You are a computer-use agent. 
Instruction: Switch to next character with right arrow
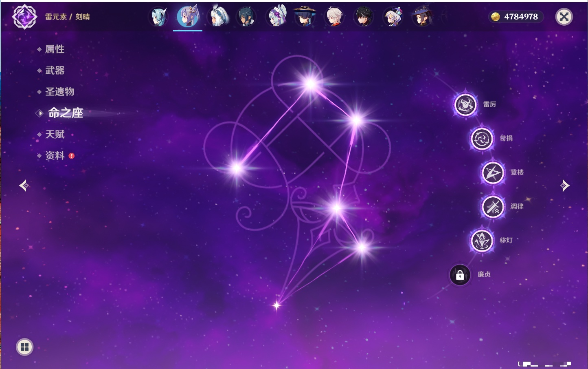tap(565, 186)
